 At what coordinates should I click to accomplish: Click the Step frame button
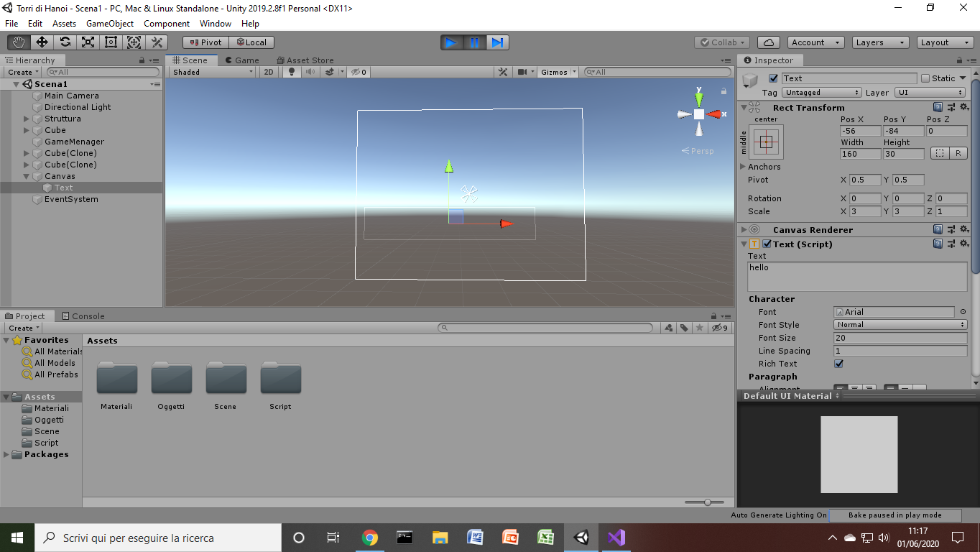click(497, 42)
